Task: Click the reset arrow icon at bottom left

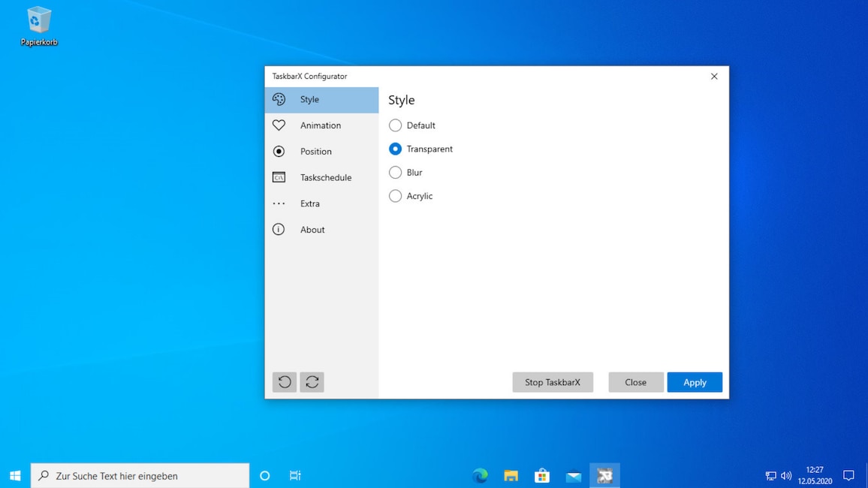Action: tap(284, 381)
